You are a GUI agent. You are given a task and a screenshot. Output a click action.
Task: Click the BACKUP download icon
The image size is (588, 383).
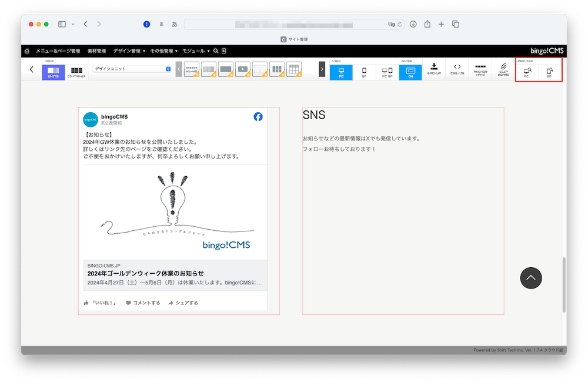pyautogui.click(x=433, y=69)
